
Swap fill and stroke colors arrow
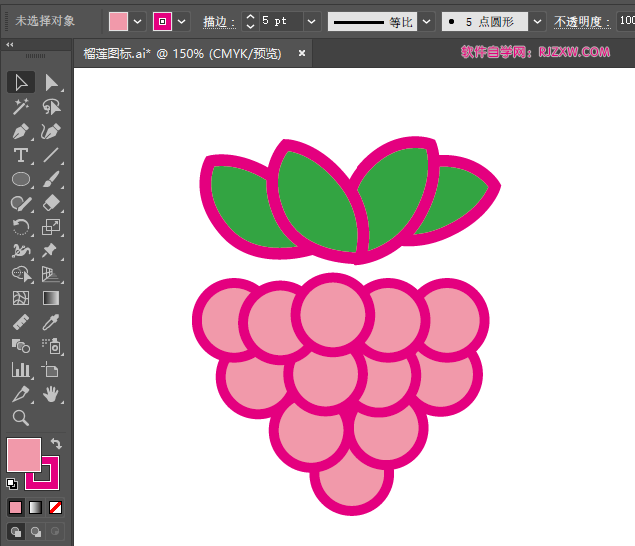click(57, 443)
